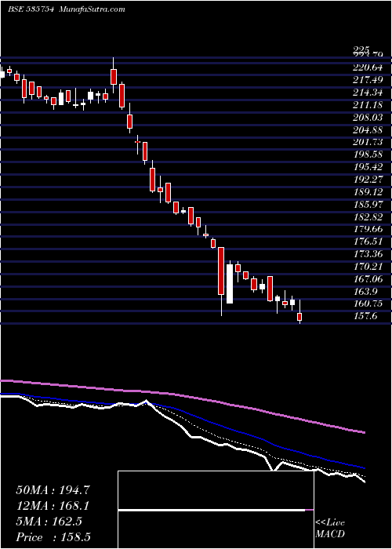The image size is (392, 549).
Task: Click the 12MA : 168.1 readout
Action: tap(53, 506)
